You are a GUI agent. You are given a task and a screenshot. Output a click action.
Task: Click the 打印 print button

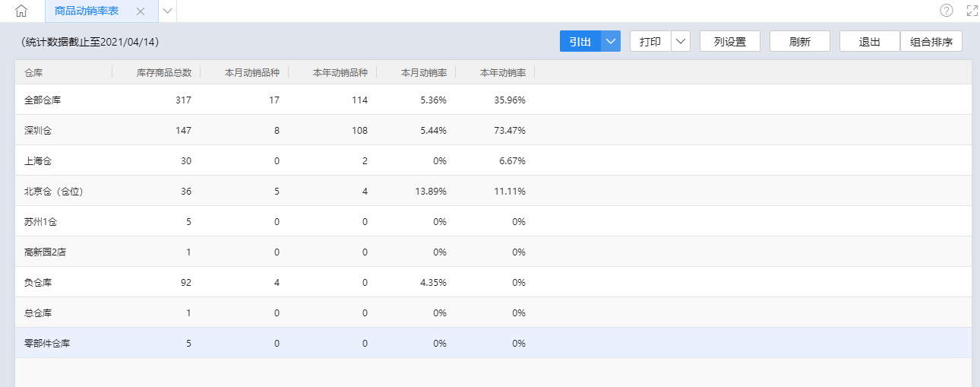tap(650, 42)
